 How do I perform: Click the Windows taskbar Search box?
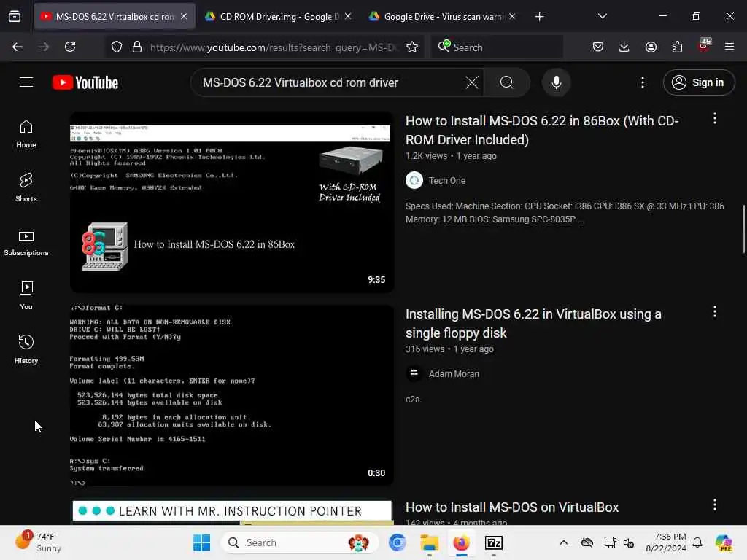coord(300,542)
